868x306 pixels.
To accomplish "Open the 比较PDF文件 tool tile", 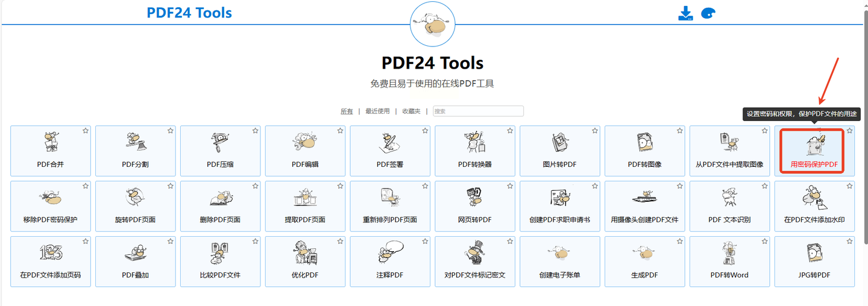I will tap(221, 261).
